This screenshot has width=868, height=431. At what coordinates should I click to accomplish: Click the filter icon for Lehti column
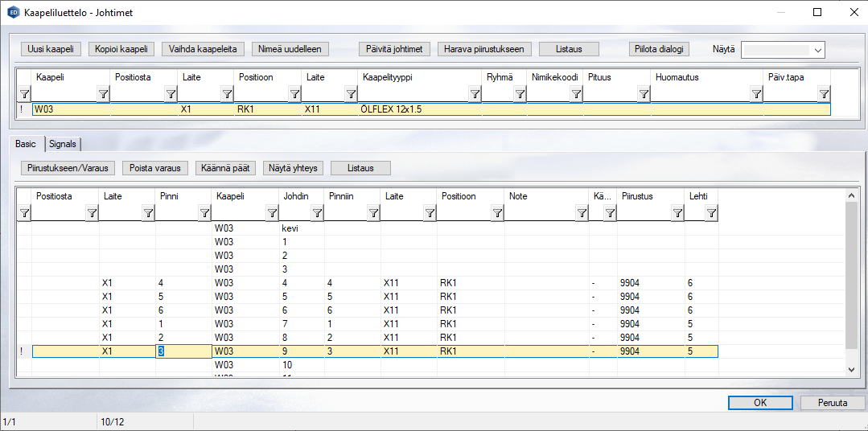click(711, 213)
